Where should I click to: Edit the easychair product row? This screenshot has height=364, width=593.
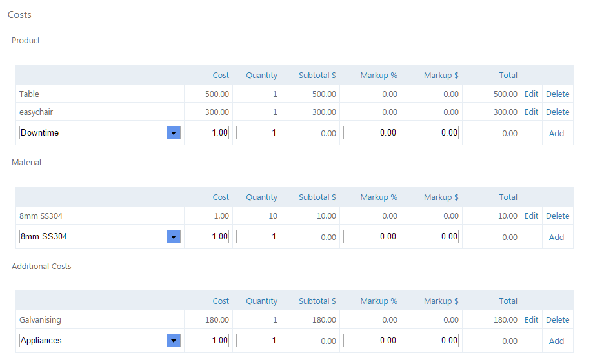click(531, 112)
